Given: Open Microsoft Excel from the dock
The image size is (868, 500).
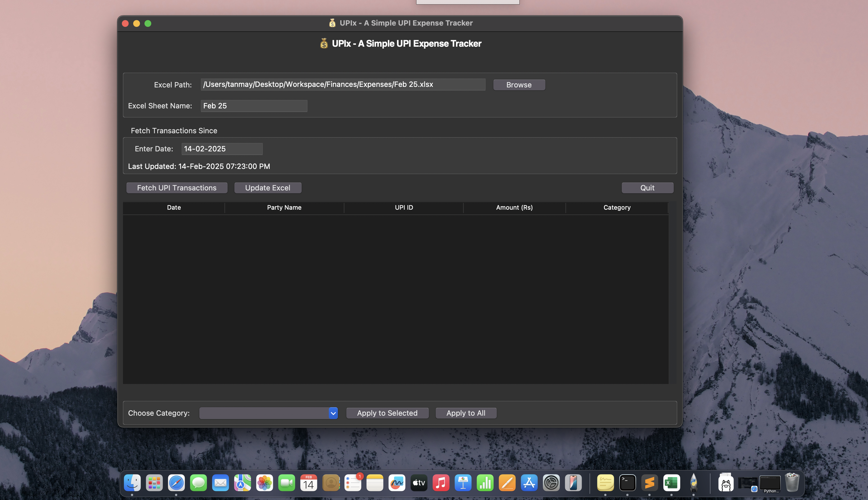Looking at the screenshot, I should [671, 483].
